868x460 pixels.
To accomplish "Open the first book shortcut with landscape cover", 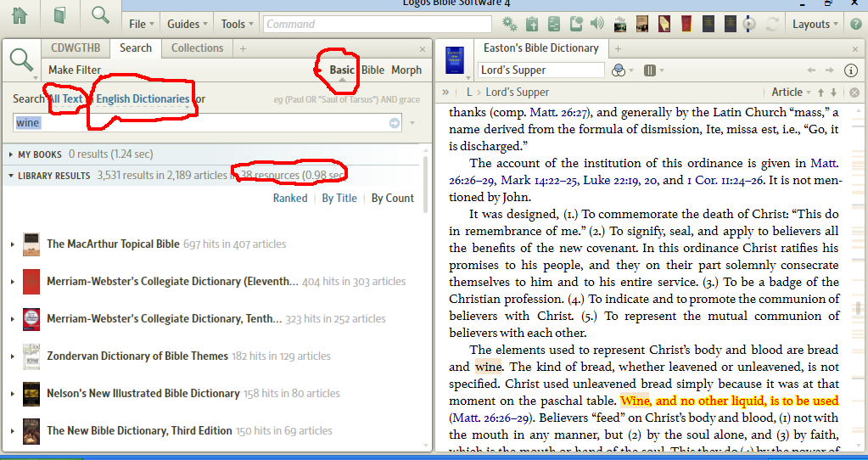I will pos(620,24).
